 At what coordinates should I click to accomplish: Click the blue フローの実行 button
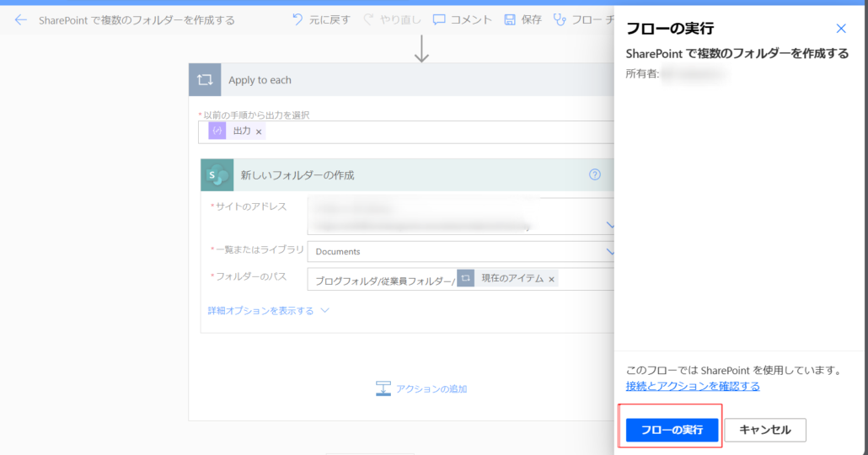coord(672,430)
